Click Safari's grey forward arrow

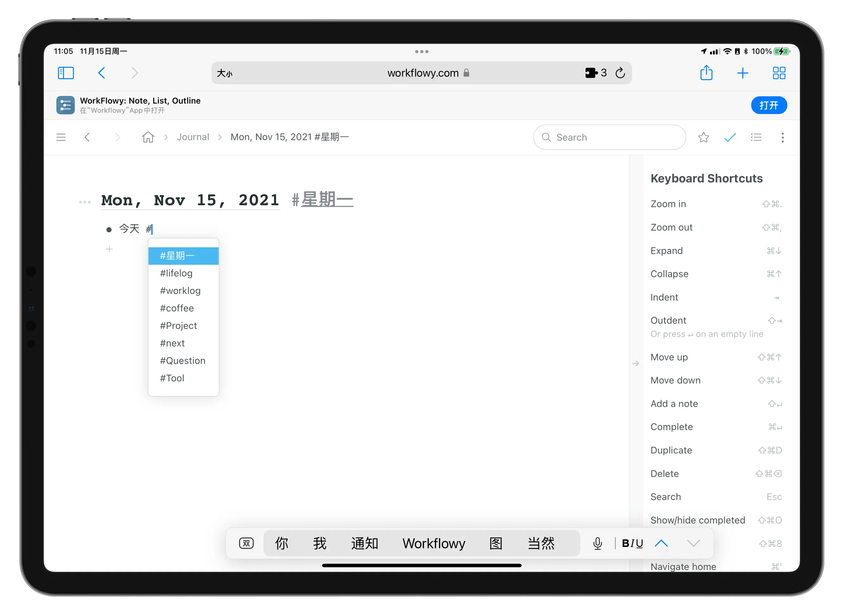pyautogui.click(x=135, y=73)
